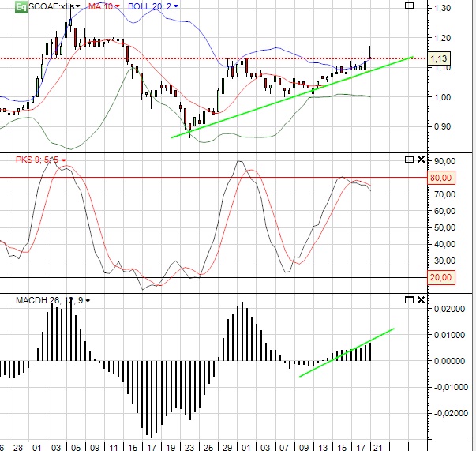Click the 1,20 price axis value
This screenshot has height=451, width=476.
coord(443,38)
